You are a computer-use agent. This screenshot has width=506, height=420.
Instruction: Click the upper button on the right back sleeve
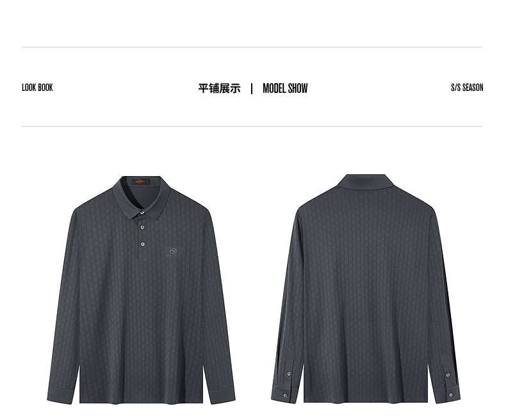448,375
